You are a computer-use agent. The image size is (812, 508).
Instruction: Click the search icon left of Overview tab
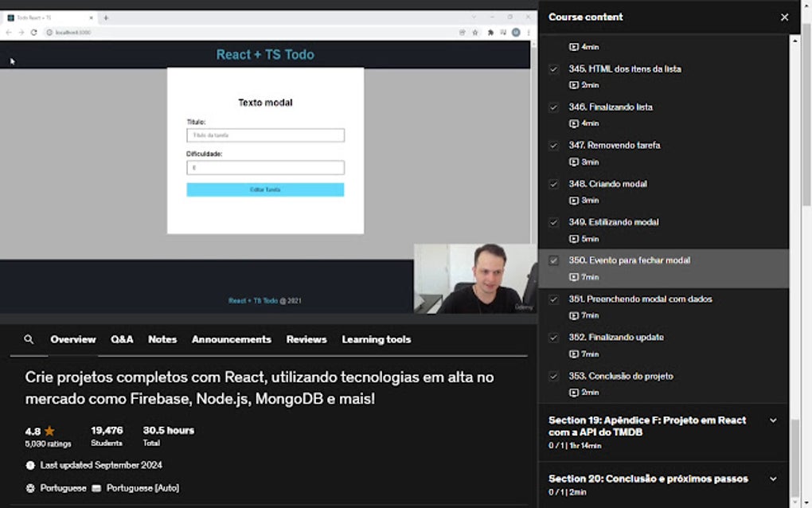[x=29, y=339]
